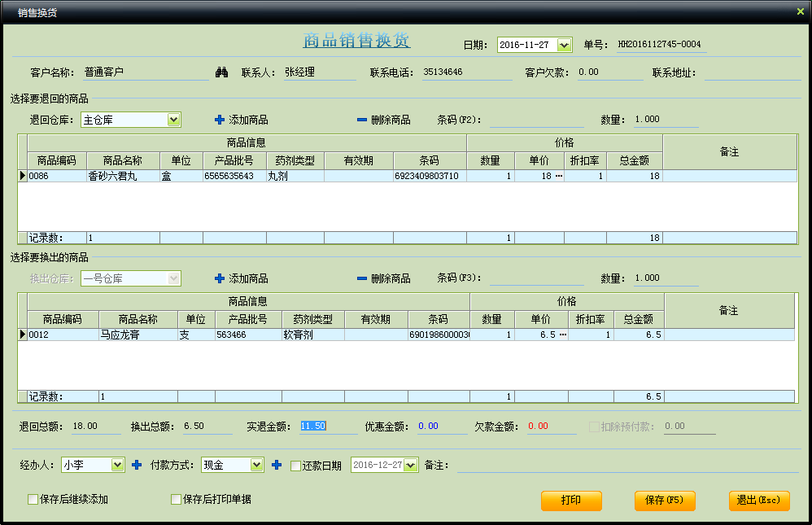Click the 丸剂 dosage type cell

click(295, 176)
